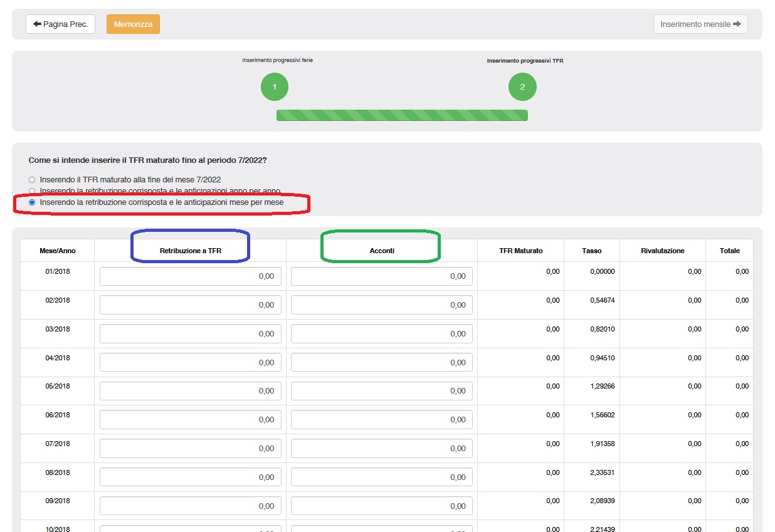The image size is (775, 532).
Task: Click the Acconti column header
Action: point(381,251)
